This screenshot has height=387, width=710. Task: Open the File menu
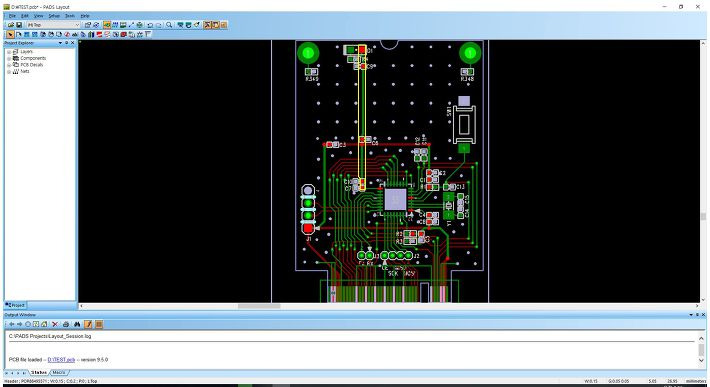point(13,16)
